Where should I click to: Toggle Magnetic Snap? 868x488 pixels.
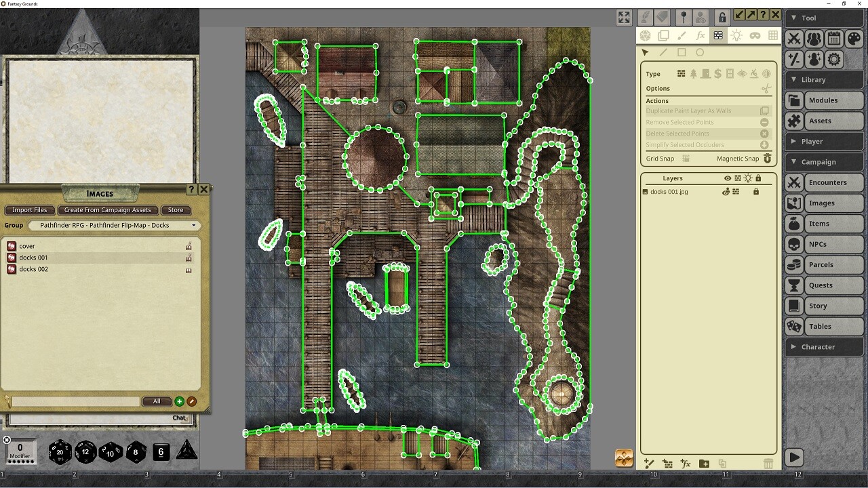pyautogui.click(x=767, y=158)
